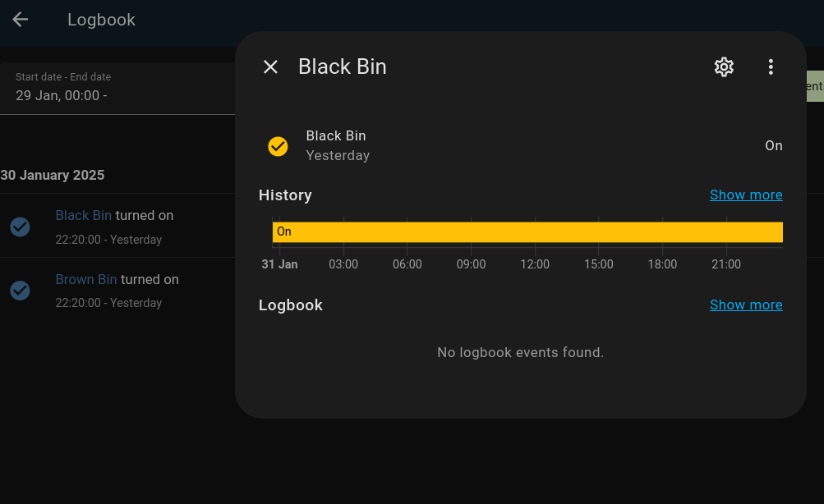Click the 31 Jan label on timeline

[x=280, y=264]
